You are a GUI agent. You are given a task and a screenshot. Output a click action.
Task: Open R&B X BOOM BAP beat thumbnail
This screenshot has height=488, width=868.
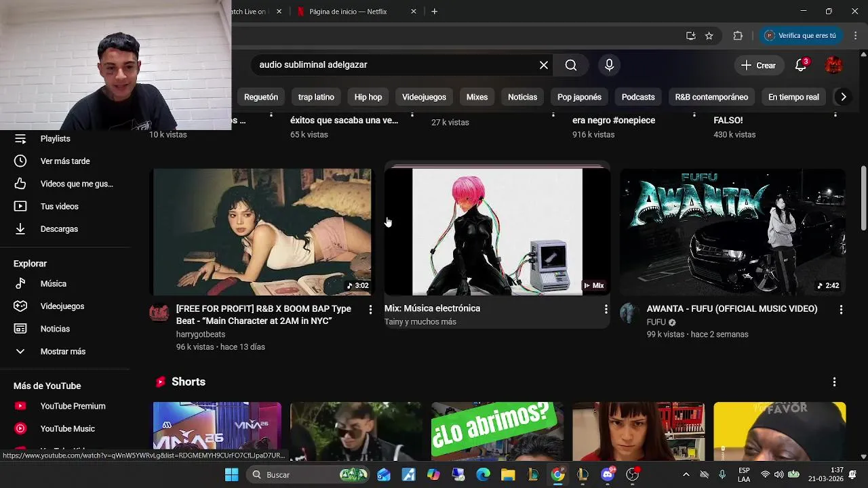pyautogui.click(x=262, y=232)
